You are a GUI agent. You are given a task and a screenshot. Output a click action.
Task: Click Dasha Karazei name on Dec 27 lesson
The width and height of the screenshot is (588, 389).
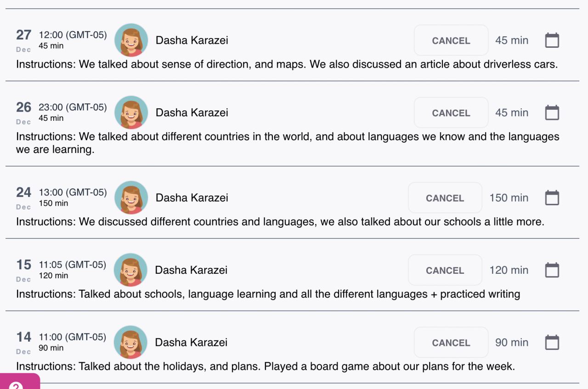(x=192, y=40)
